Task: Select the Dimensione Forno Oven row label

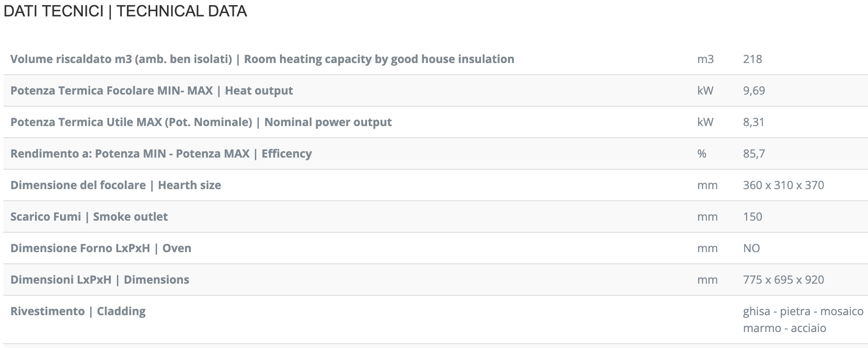Action: click(101, 248)
